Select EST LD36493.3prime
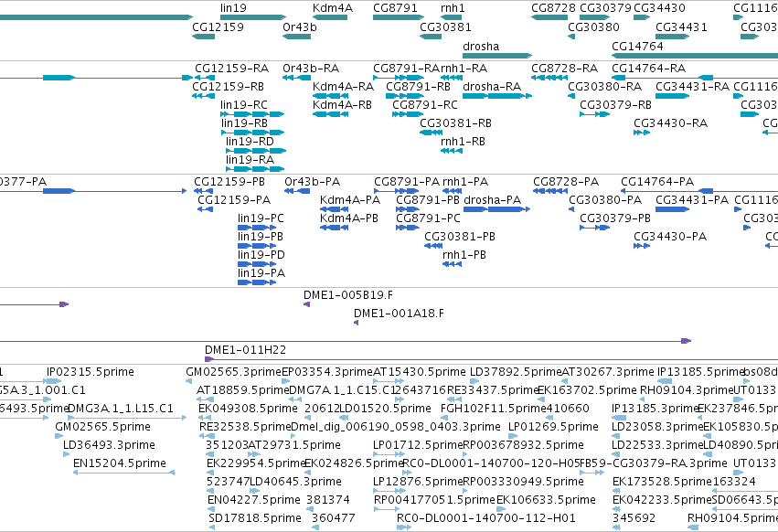The width and height of the screenshot is (778, 532). click(x=109, y=445)
